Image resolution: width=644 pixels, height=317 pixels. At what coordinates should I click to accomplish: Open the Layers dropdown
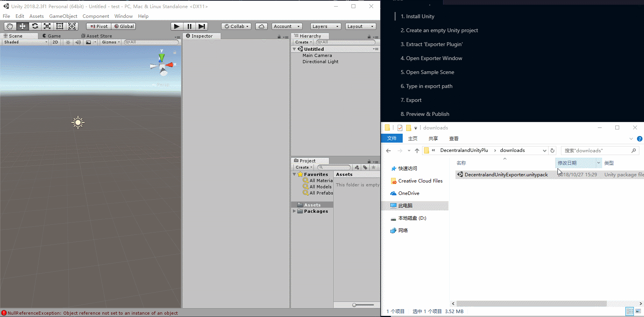tap(325, 26)
